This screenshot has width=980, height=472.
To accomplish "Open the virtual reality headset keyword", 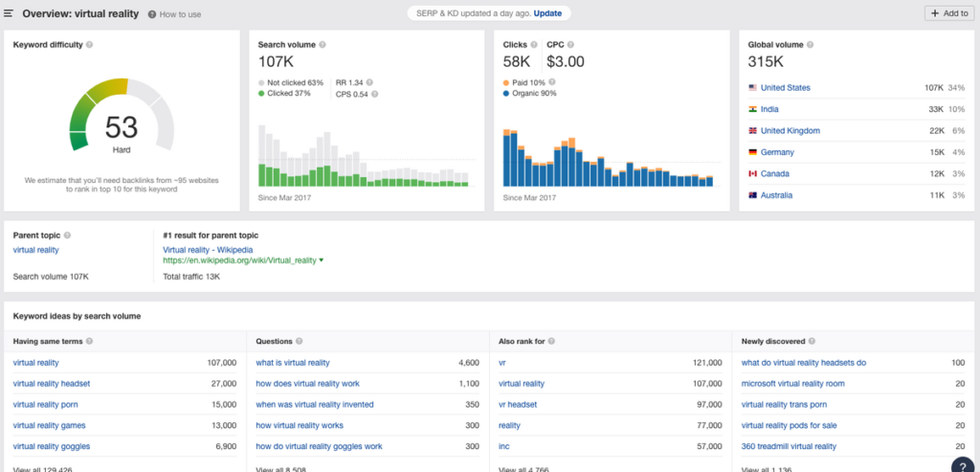I will pos(52,383).
